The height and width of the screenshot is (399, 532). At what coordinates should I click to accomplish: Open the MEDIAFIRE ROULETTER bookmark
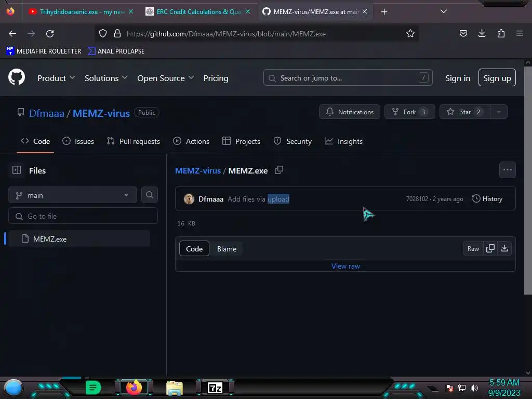point(44,51)
